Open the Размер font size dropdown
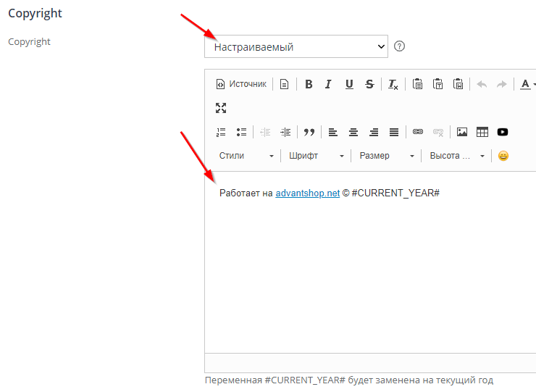 (x=387, y=156)
